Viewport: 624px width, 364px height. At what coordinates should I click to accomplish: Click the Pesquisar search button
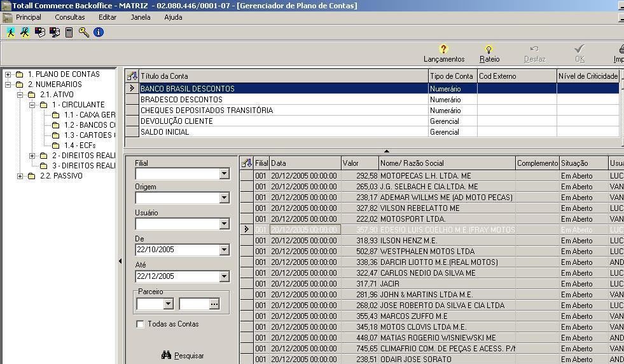pos(183,355)
